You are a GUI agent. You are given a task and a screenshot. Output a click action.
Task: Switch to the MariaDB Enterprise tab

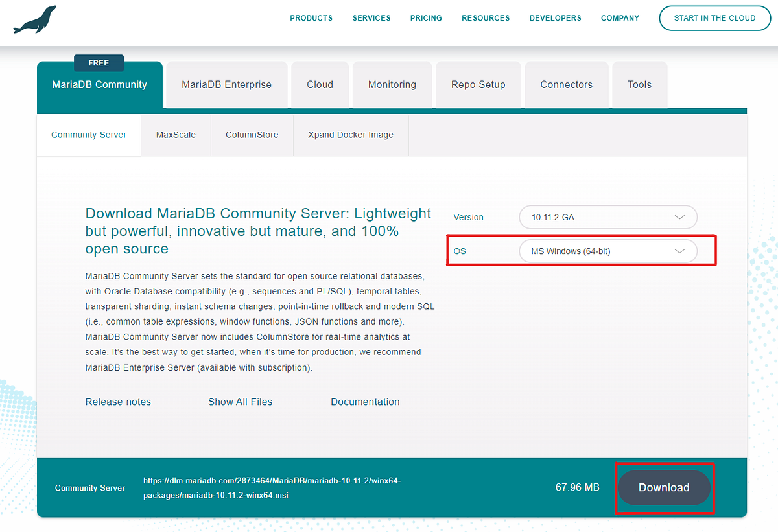(226, 84)
